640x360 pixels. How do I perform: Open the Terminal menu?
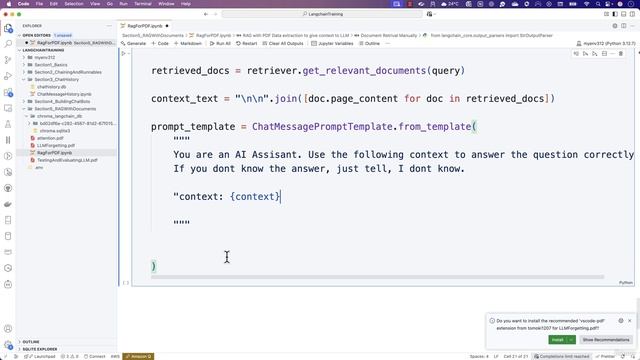click(143, 4)
